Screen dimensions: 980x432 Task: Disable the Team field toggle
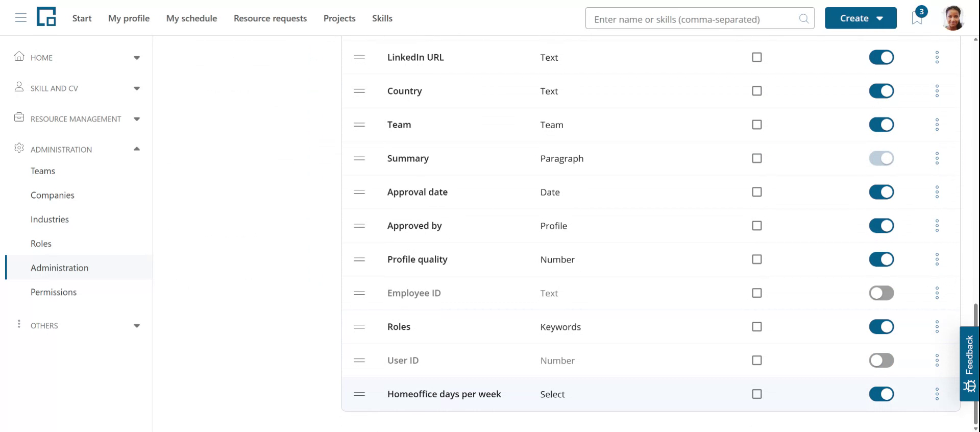click(881, 125)
